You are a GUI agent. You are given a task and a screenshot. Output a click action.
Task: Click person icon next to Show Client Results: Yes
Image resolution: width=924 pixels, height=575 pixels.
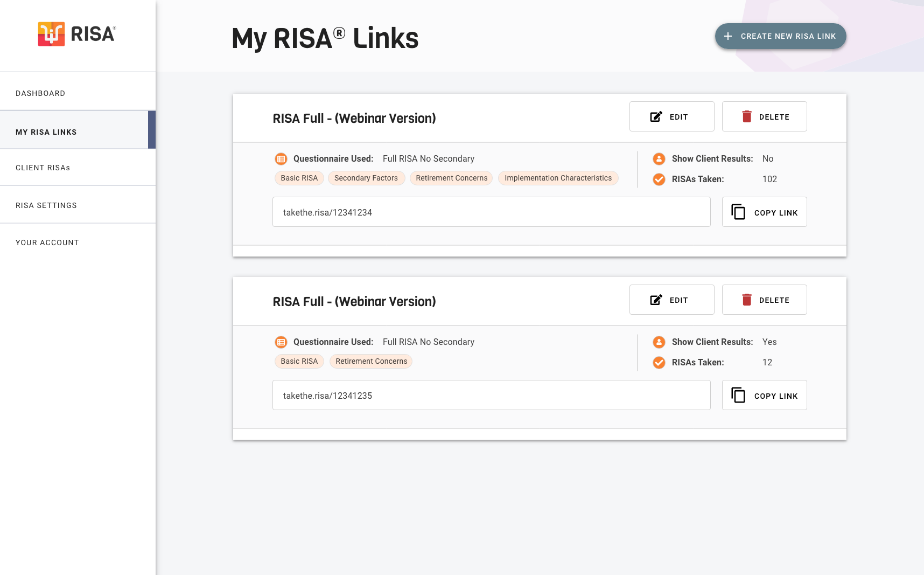(659, 342)
